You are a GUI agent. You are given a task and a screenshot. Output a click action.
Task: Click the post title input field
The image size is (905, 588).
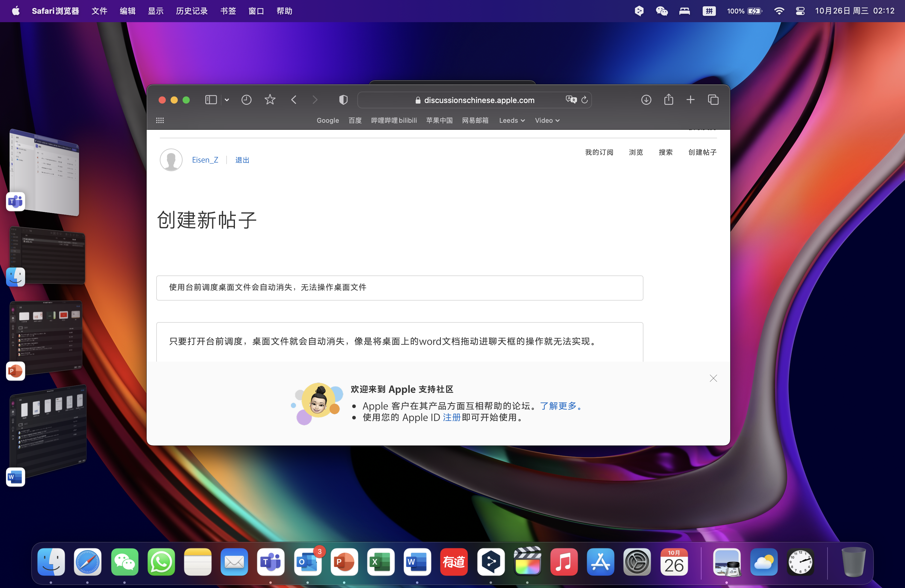(x=399, y=288)
